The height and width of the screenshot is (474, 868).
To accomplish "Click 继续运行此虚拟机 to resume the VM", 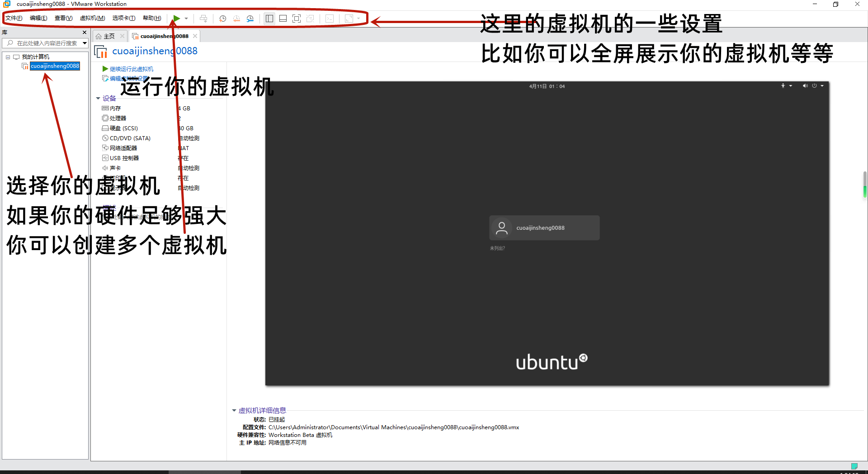I will coord(131,69).
